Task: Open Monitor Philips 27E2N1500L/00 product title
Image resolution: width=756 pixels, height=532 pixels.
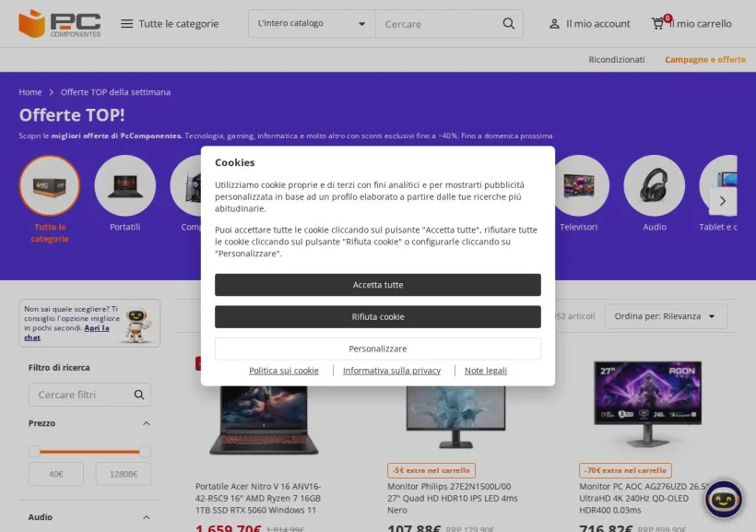Action: point(453,498)
